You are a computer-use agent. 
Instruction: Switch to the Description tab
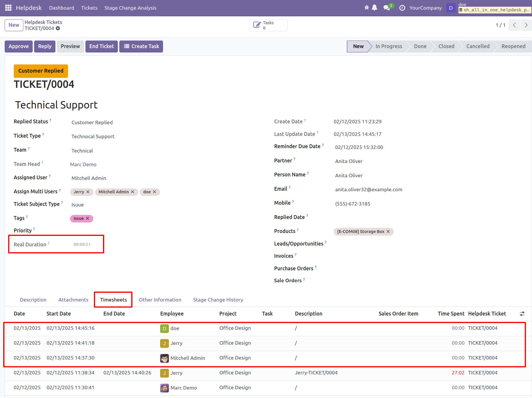(33, 300)
